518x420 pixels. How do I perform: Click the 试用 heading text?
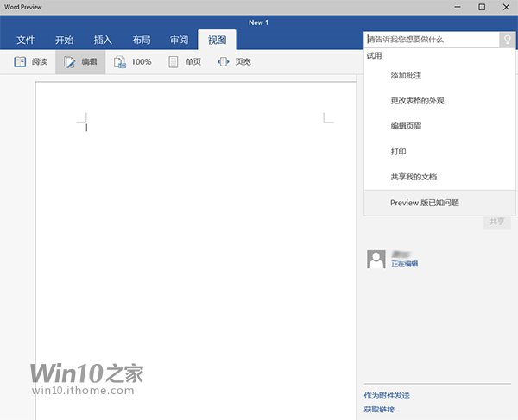374,55
